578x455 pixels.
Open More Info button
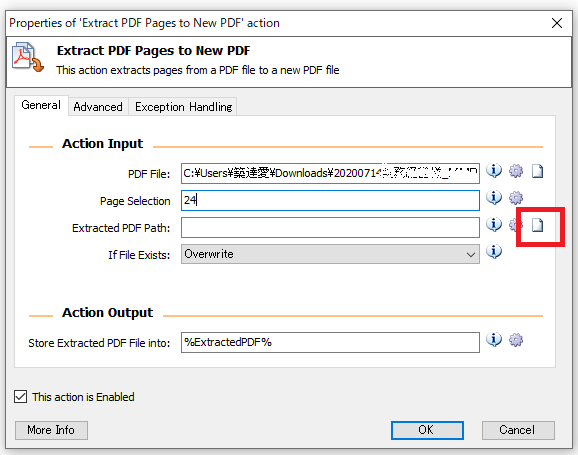[51, 430]
